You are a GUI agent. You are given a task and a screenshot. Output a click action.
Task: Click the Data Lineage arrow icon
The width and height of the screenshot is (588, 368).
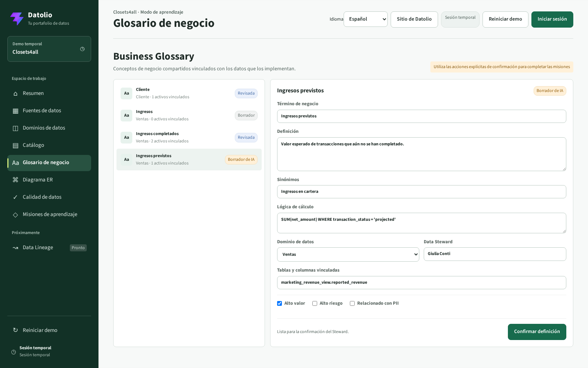point(15,248)
